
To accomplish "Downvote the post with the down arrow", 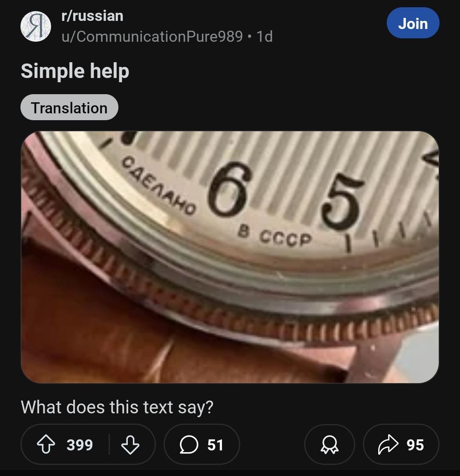I will click(130, 445).
